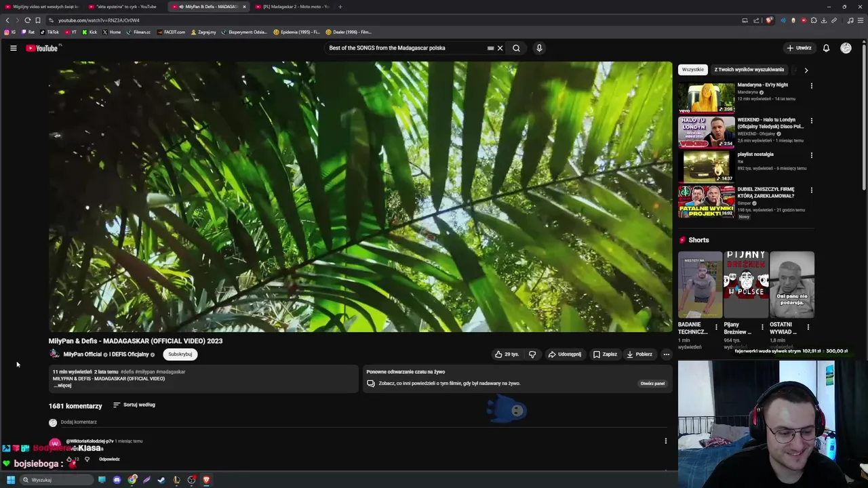The width and height of the screenshot is (868, 488).
Task: Open the TikTok bookmark
Action: (x=50, y=32)
